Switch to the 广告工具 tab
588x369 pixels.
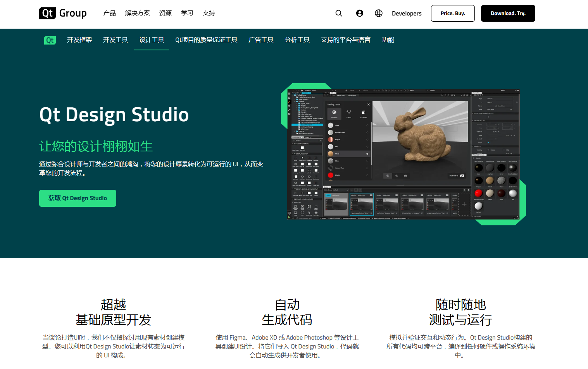coord(261,40)
